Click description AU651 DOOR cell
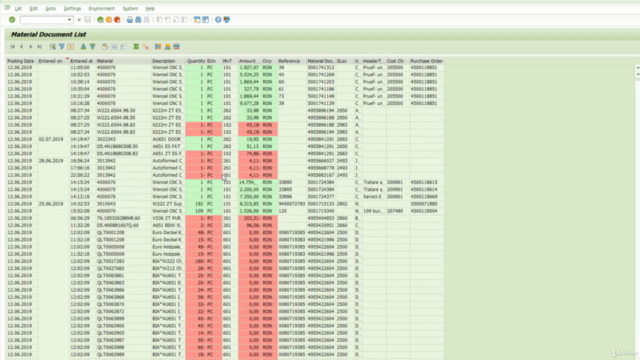 tap(167, 139)
